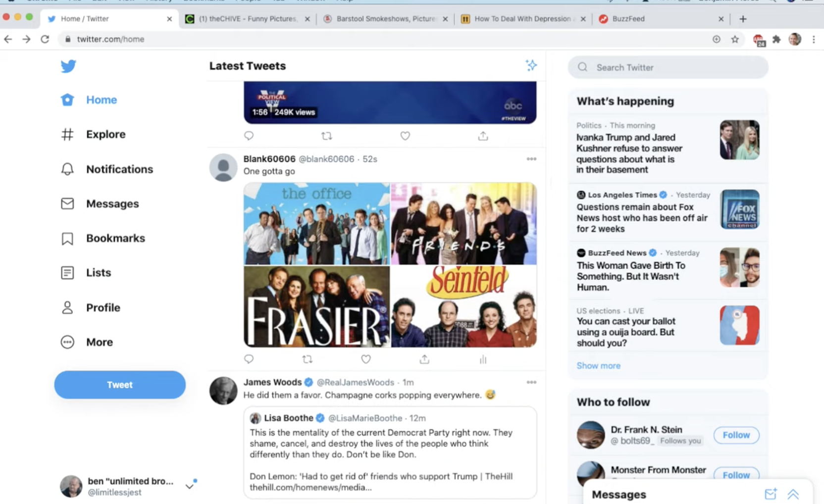Click the @RealJamesWoods handle
824x504 pixels.
point(356,382)
